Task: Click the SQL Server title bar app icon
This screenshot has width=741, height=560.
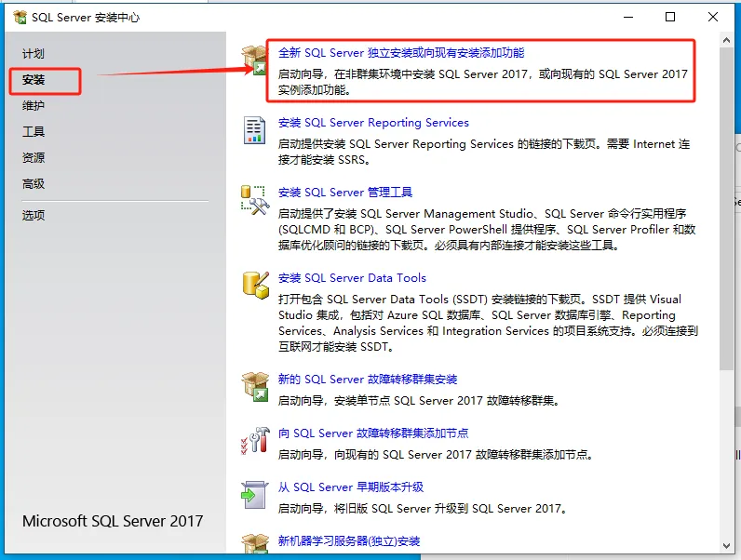Action: coord(20,18)
